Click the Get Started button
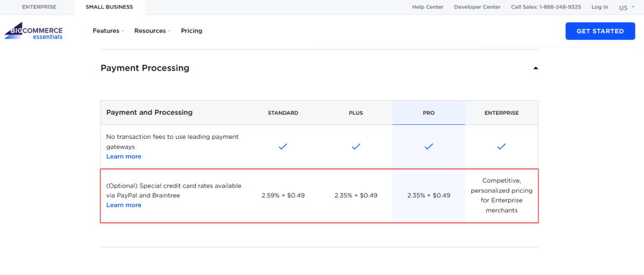The height and width of the screenshot is (275, 644). coord(600,31)
